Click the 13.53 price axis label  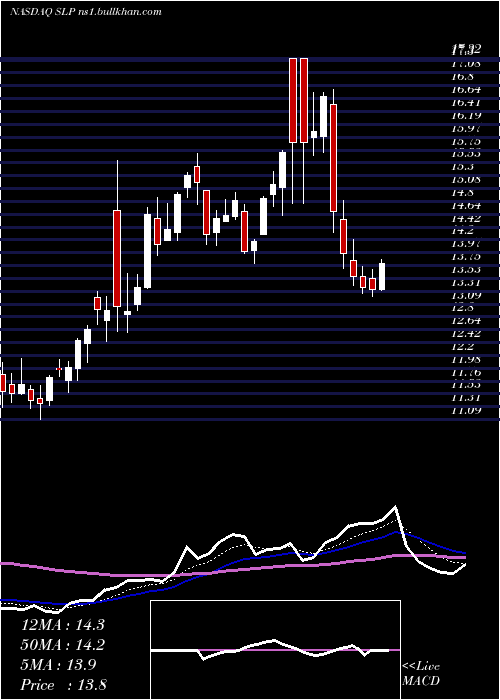tap(466, 270)
